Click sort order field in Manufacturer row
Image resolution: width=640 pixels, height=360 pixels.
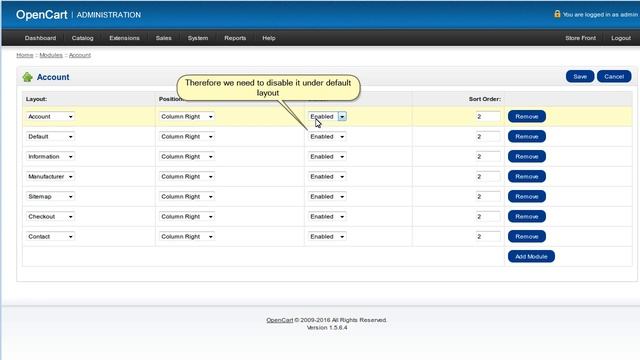click(488, 176)
